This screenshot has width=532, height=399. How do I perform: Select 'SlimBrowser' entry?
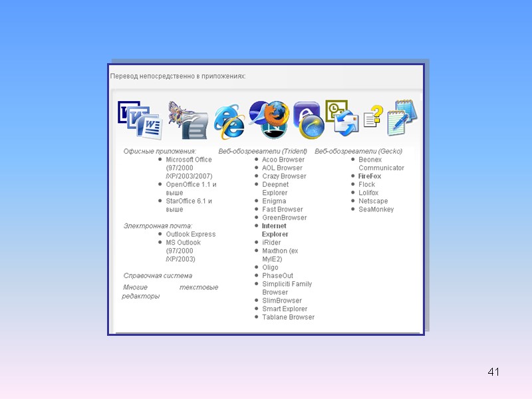281,301
